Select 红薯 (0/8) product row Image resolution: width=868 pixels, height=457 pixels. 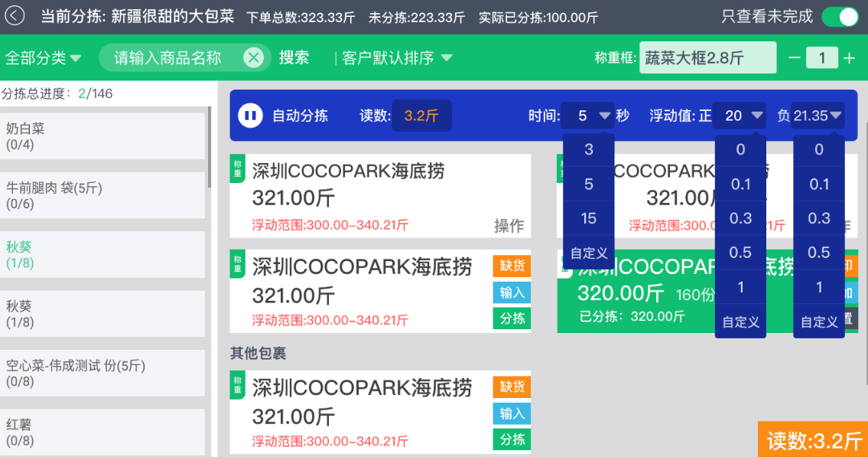coord(102,433)
